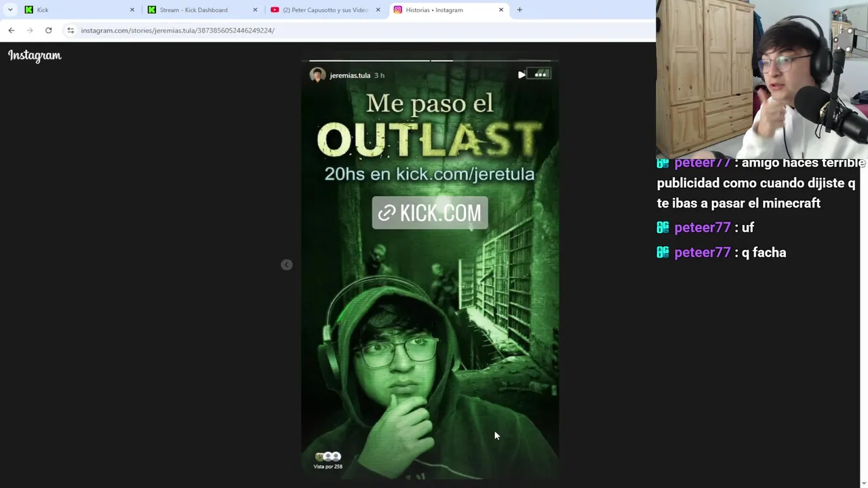Image resolution: width=868 pixels, height=488 pixels.
Task: Go back in browser history
Action: 12,30
